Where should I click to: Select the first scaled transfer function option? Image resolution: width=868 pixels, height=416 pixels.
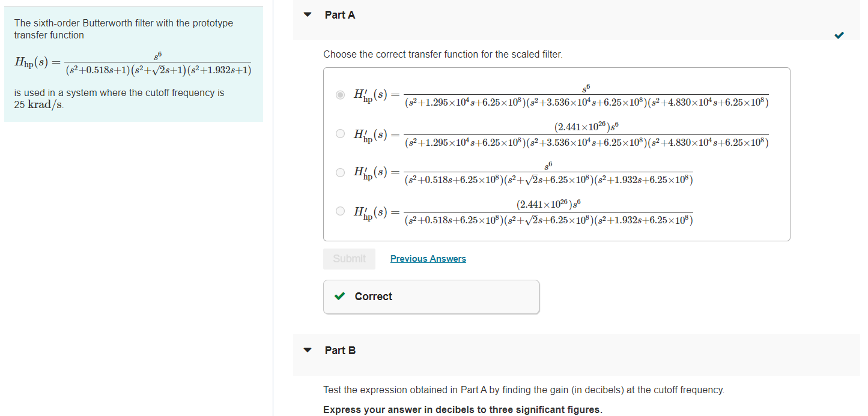[x=340, y=94]
